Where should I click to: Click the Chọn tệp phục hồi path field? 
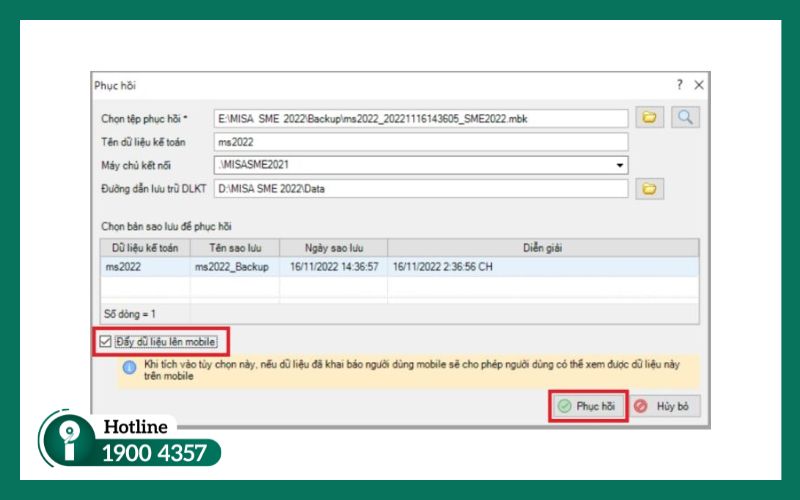tap(420, 119)
